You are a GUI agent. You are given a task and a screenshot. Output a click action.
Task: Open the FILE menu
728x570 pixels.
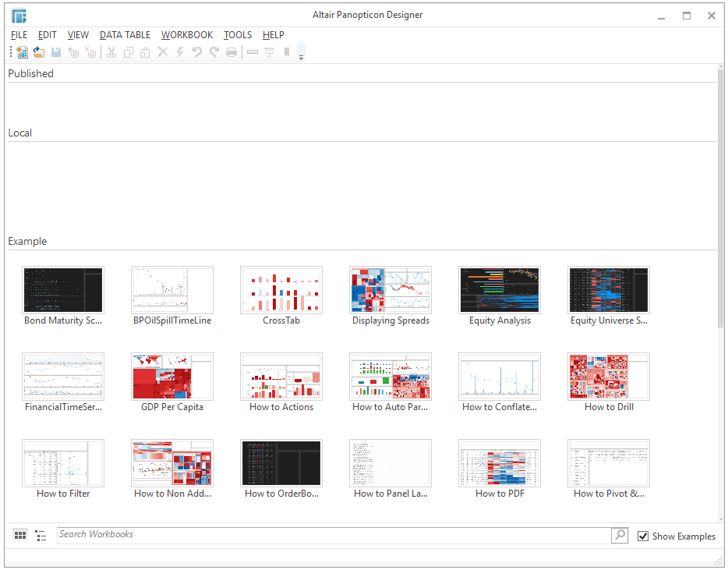tap(19, 34)
